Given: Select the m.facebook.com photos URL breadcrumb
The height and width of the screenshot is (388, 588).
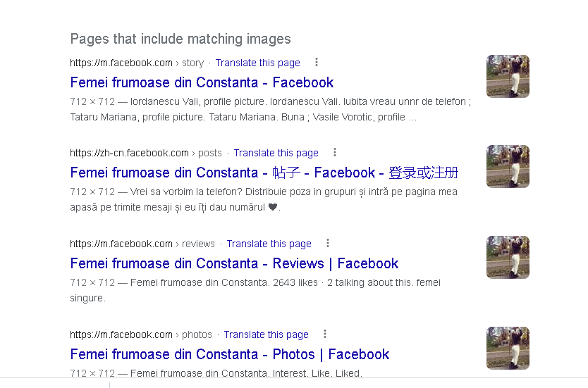Looking at the screenshot, I should coord(141,334).
